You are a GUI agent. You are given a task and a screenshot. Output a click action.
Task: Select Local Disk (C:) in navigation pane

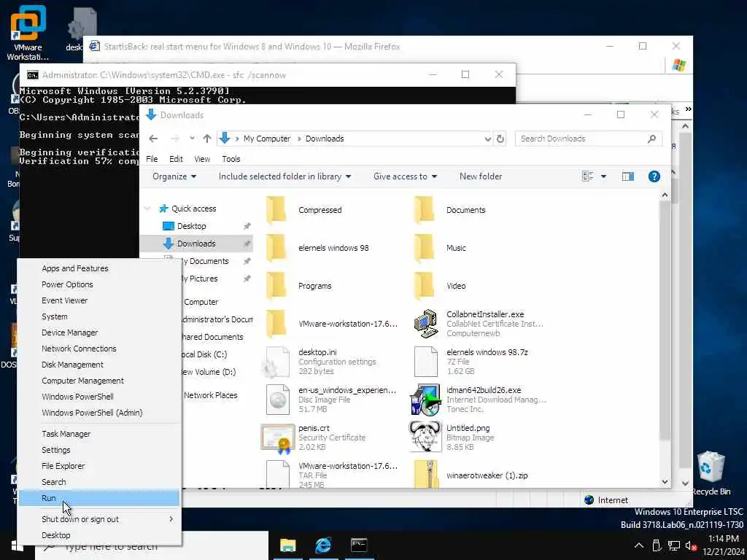[x=205, y=355]
